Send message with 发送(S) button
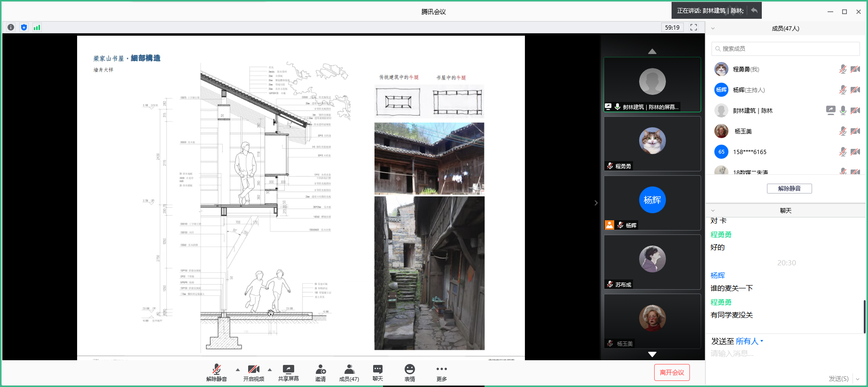The image size is (868, 387). (x=838, y=379)
